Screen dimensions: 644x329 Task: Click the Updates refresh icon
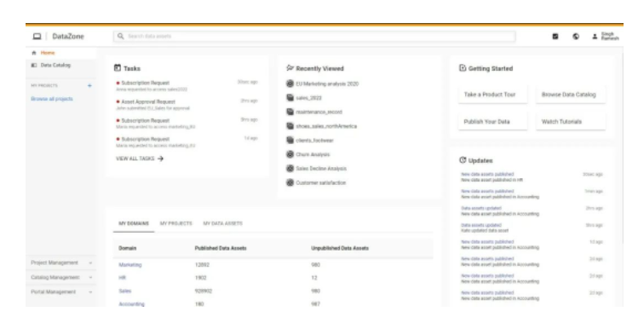pos(463,159)
